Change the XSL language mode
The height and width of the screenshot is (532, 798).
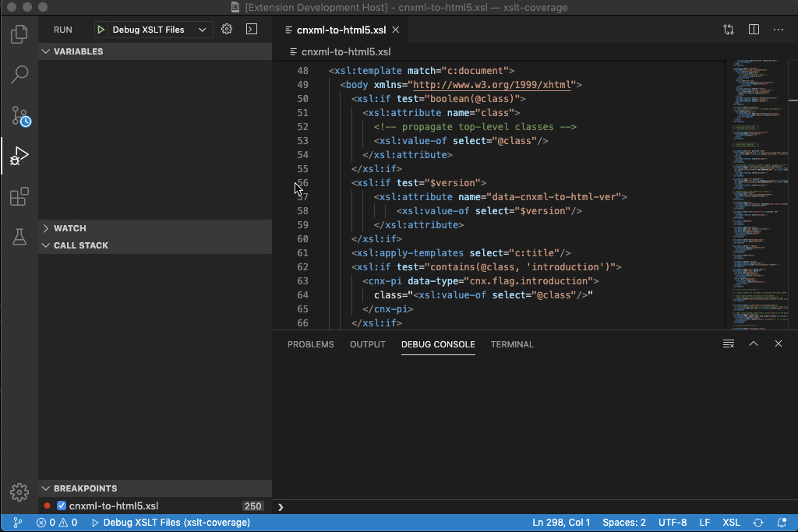(731, 523)
